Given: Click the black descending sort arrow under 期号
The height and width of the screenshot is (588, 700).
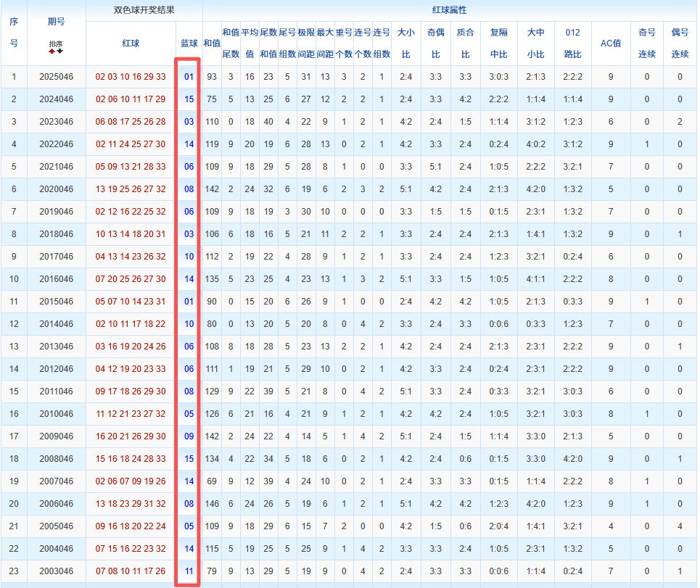Looking at the screenshot, I should pos(60,51).
